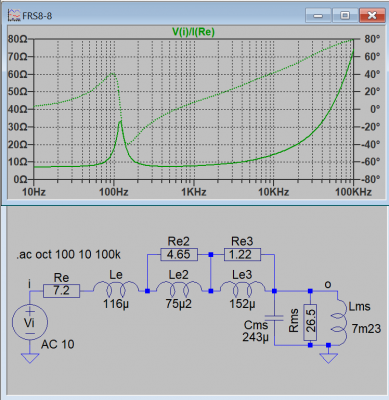Select the inductor Le2 coil symbol
Image resolution: width=389 pixels, height=400 pixels.
pos(179,289)
